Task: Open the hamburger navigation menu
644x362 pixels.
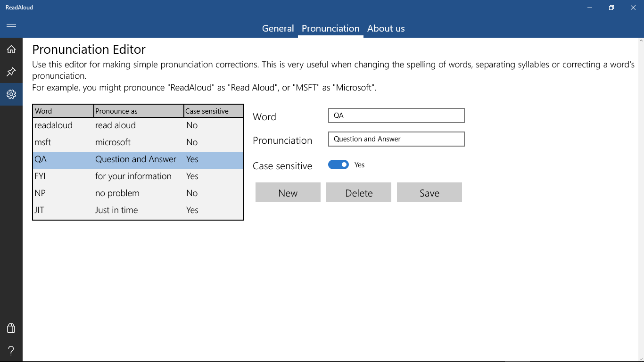Action: (11, 26)
